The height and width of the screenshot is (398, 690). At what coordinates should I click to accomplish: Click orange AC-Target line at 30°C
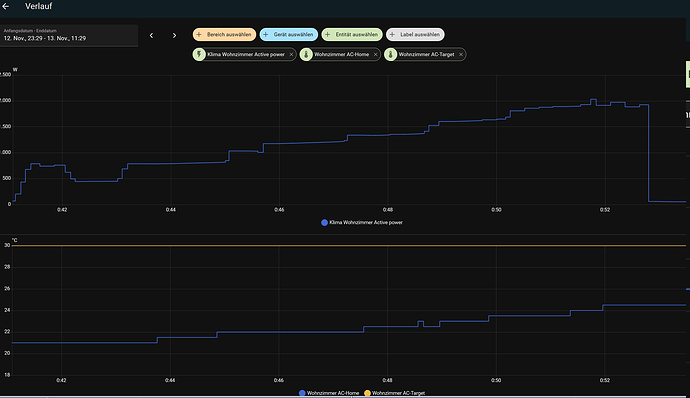[349, 246]
